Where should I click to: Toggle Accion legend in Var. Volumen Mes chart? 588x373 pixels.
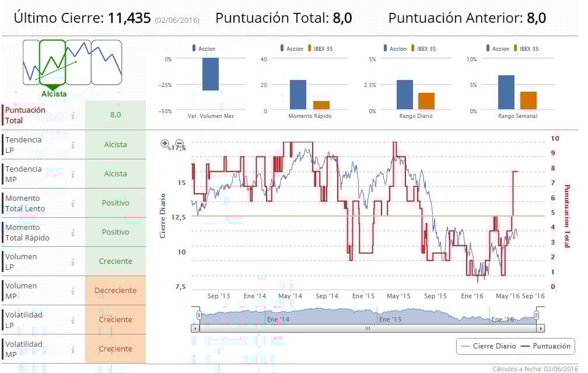pos(204,48)
